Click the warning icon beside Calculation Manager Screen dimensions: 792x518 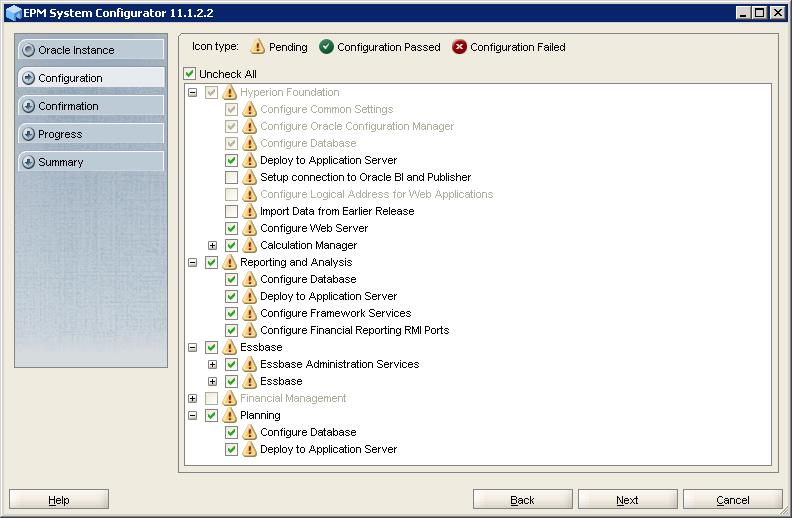[x=250, y=245]
